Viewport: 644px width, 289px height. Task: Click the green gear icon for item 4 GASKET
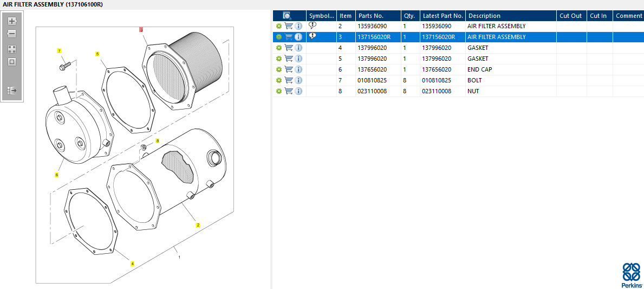coord(279,48)
